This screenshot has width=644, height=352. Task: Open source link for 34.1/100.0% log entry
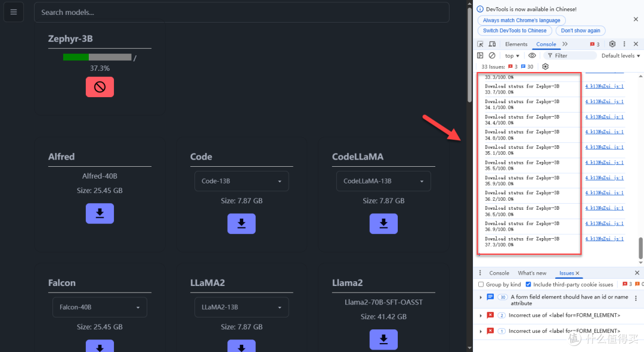point(604,101)
